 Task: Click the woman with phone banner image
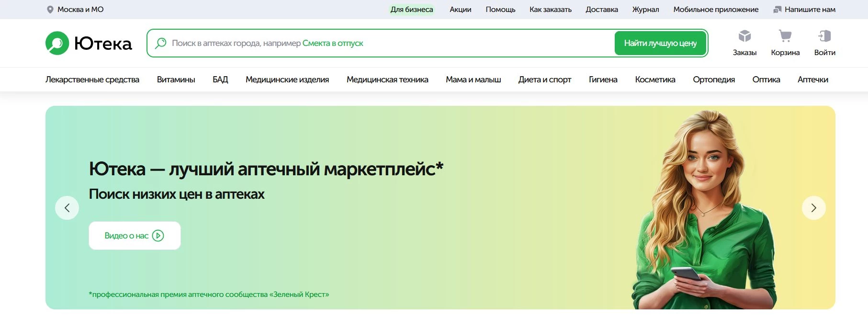coord(704,211)
